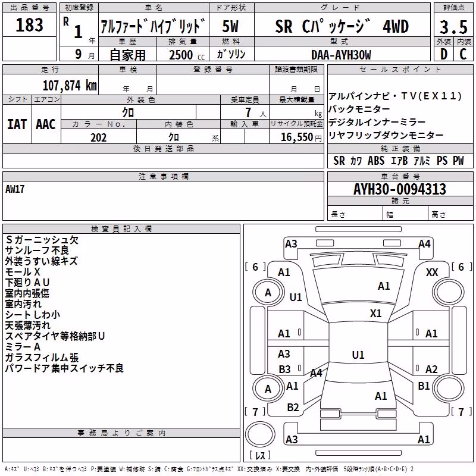Viewport: 476px width, 476px height.
Task: Select inspector note Sガーニッシュ欠
Action: [42, 240]
